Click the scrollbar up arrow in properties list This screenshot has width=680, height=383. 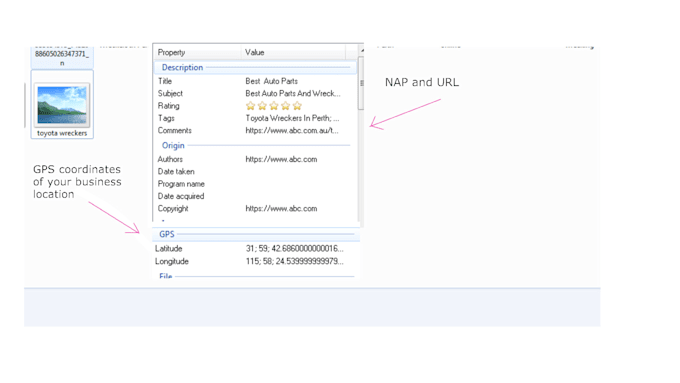tap(361, 51)
